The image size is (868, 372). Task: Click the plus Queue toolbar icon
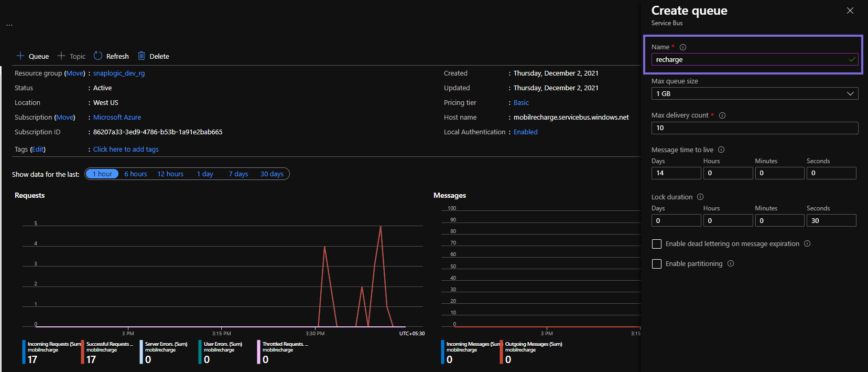20,56
